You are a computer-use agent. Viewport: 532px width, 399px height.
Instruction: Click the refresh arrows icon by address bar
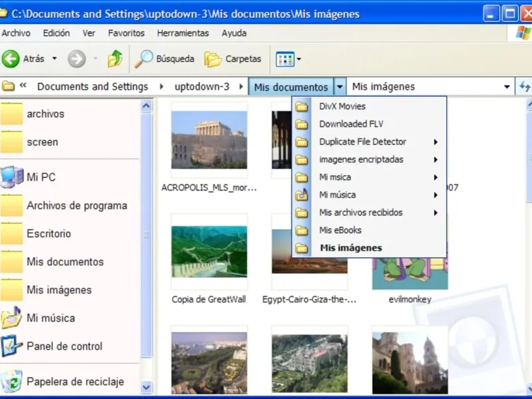click(x=525, y=86)
